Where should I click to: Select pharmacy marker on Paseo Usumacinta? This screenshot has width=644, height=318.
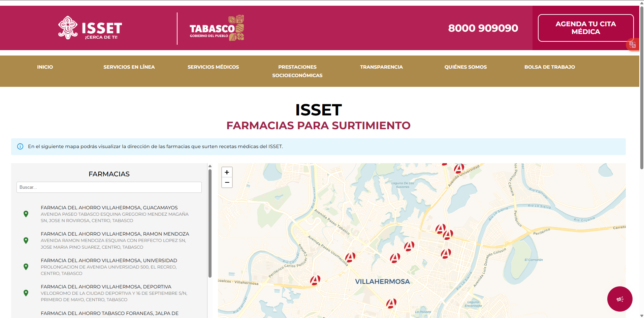click(x=350, y=257)
